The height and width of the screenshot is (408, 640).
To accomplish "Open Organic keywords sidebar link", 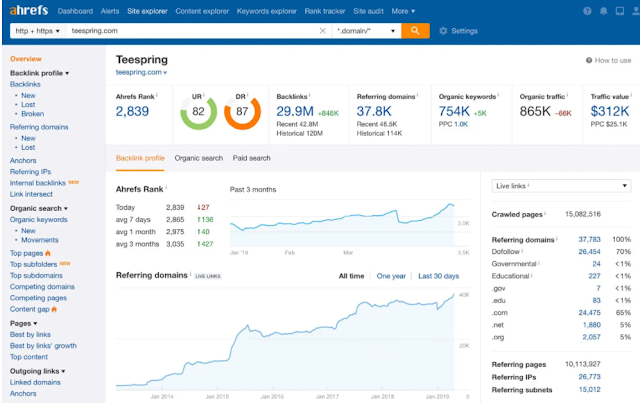I will [39, 220].
